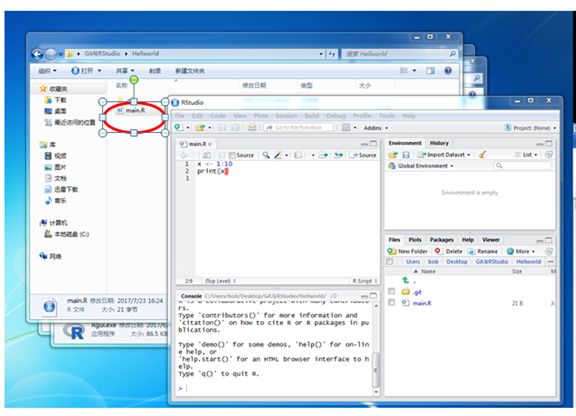Open the New File dropdown arrow
Image resolution: width=576 pixels, height=416 pixels.
(x=188, y=128)
